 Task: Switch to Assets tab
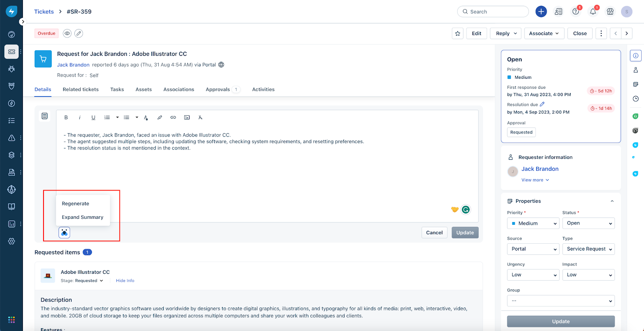point(144,89)
